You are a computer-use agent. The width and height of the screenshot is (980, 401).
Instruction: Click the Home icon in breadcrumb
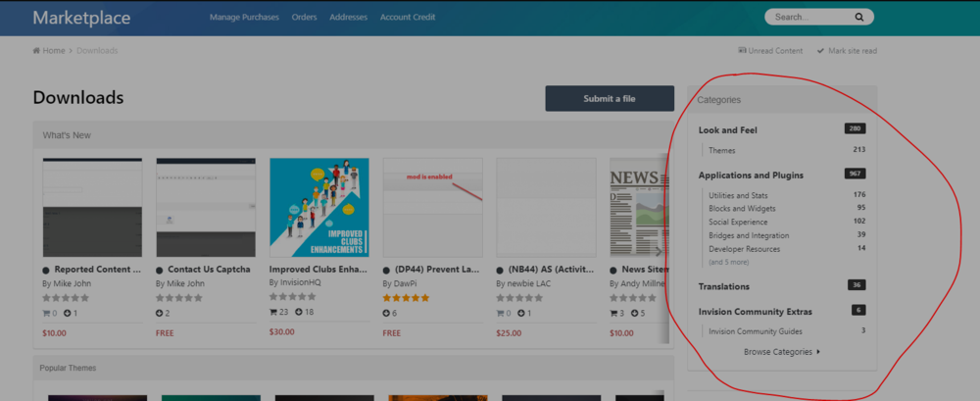click(x=37, y=51)
